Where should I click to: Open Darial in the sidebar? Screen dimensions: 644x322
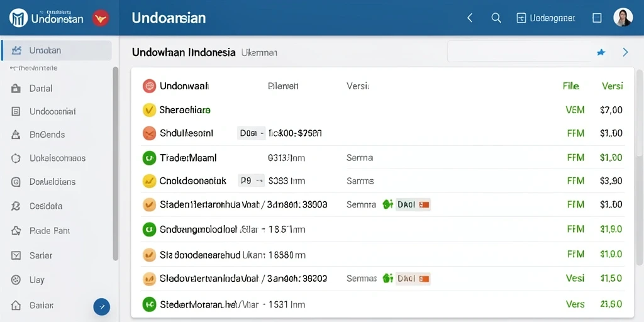[x=41, y=88]
